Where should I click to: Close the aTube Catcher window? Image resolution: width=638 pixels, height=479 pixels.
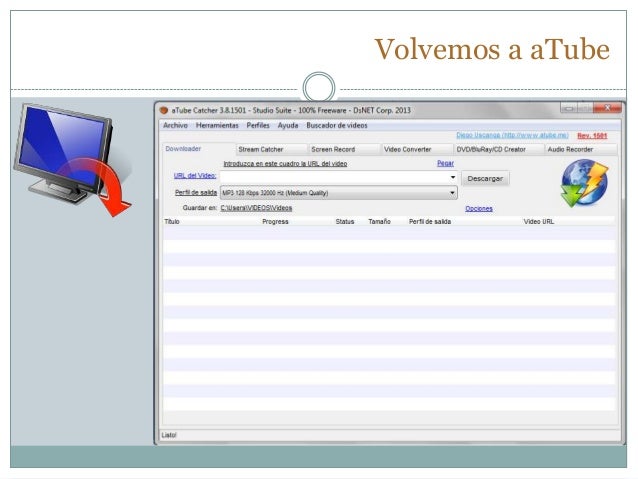click(x=607, y=108)
